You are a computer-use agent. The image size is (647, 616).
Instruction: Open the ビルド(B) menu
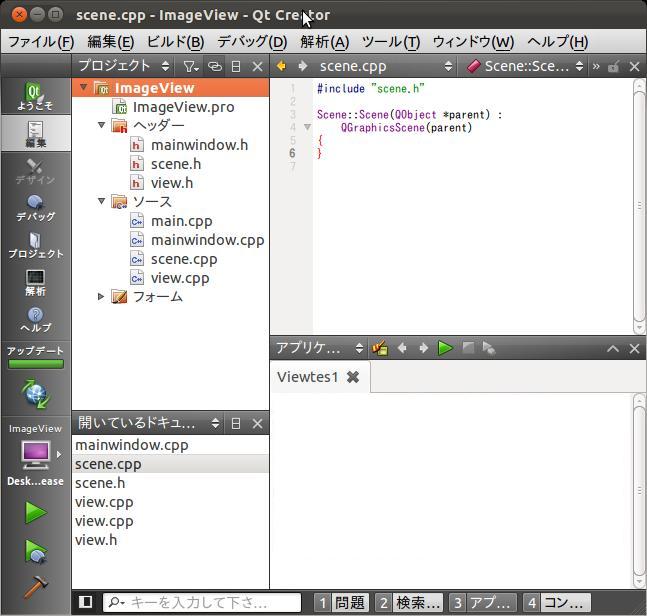pyautogui.click(x=175, y=42)
